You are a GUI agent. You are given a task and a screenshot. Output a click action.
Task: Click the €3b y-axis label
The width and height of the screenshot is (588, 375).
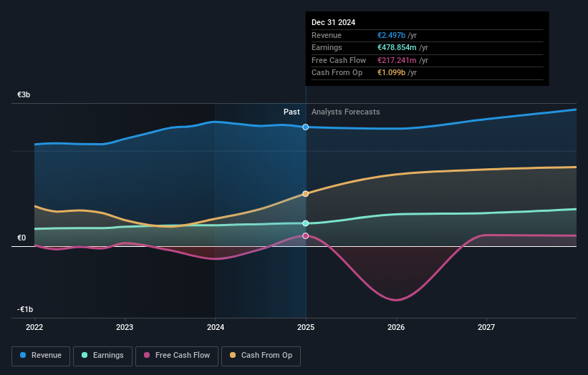tap(24, 94)
